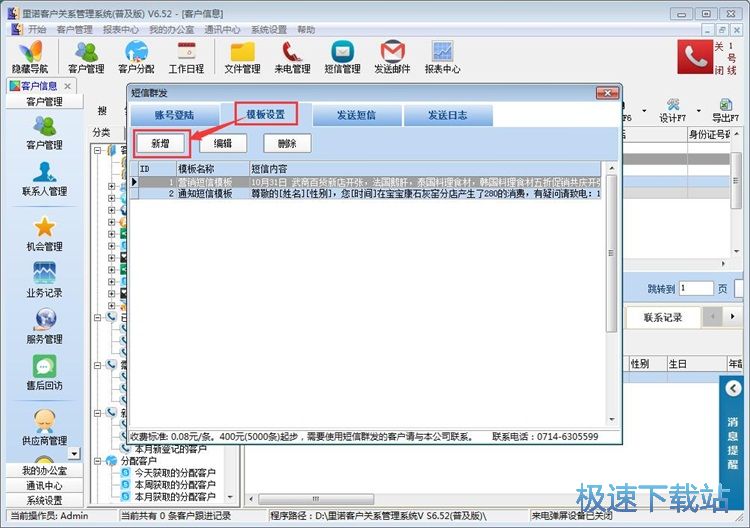
Task: Switch to 模板设置 tab
Action: [x=265, y=114]
